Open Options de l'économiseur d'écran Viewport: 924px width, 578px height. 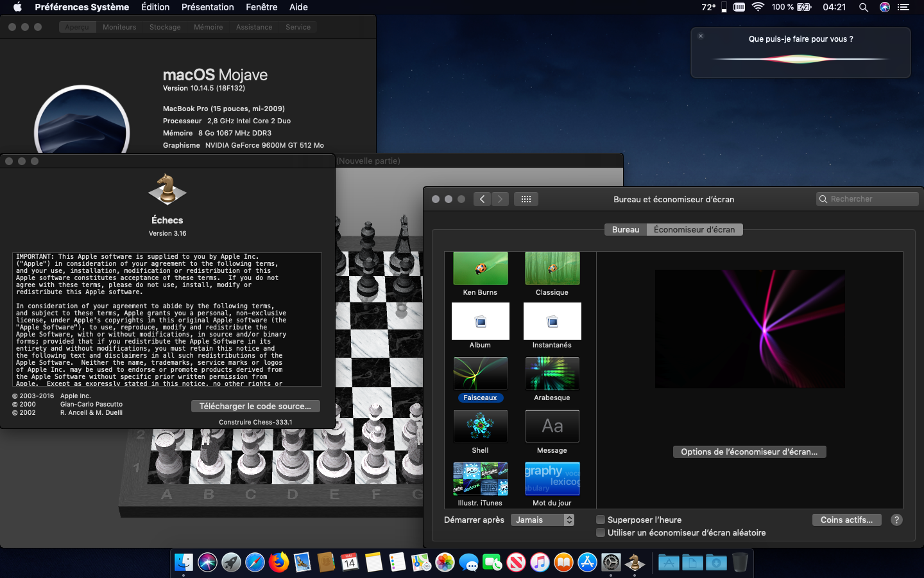[749, 451]
